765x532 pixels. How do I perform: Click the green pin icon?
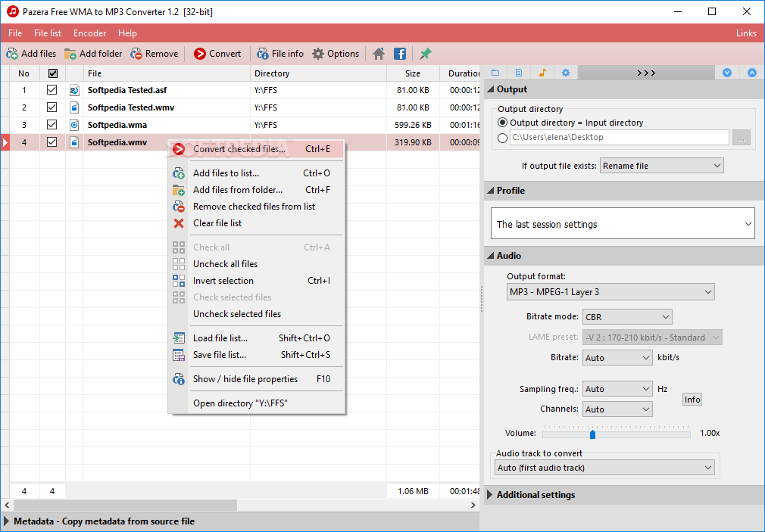pyautogui.click(x=426, y=54)
